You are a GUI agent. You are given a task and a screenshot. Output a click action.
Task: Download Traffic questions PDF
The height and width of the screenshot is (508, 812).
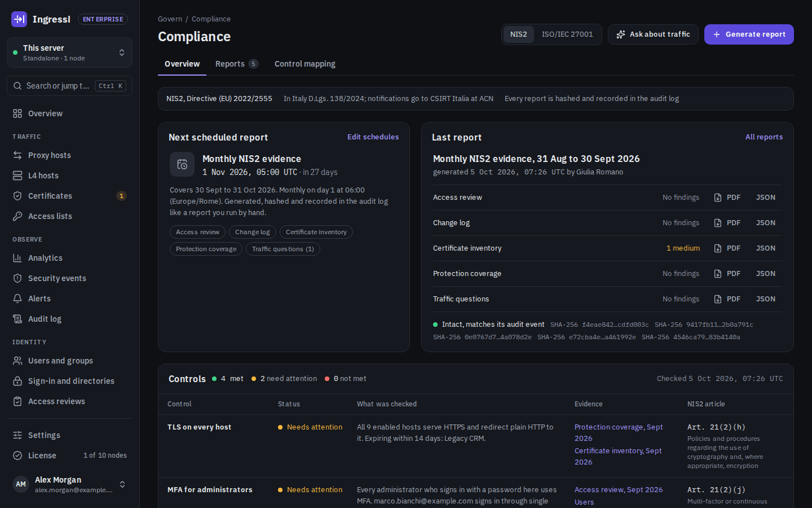727,299
